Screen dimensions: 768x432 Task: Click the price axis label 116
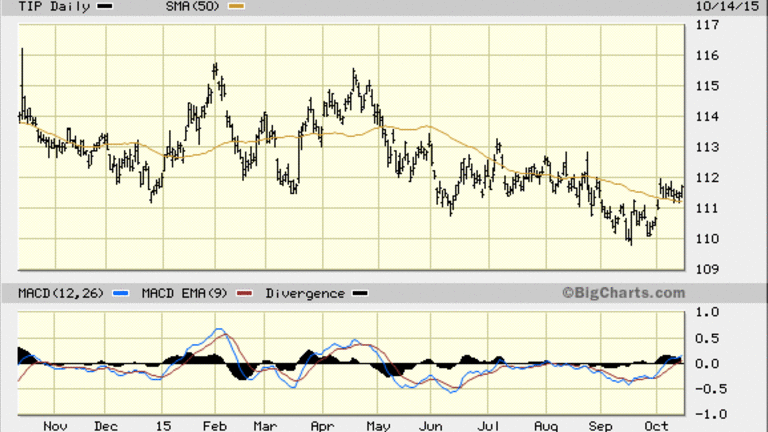click(x=707, y=55)
